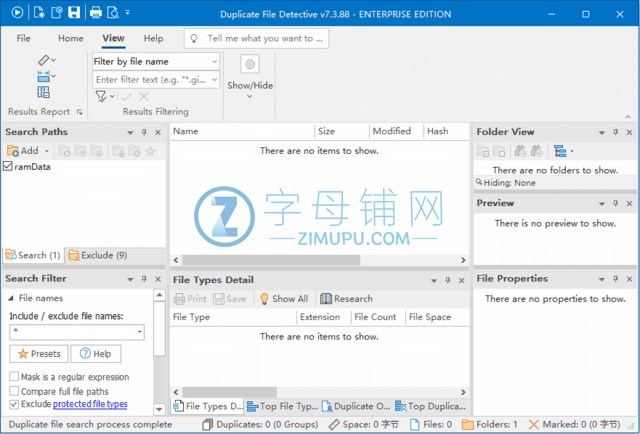Close the Preview panel
The height and width of the screenshot is (434, 640).
629,203
